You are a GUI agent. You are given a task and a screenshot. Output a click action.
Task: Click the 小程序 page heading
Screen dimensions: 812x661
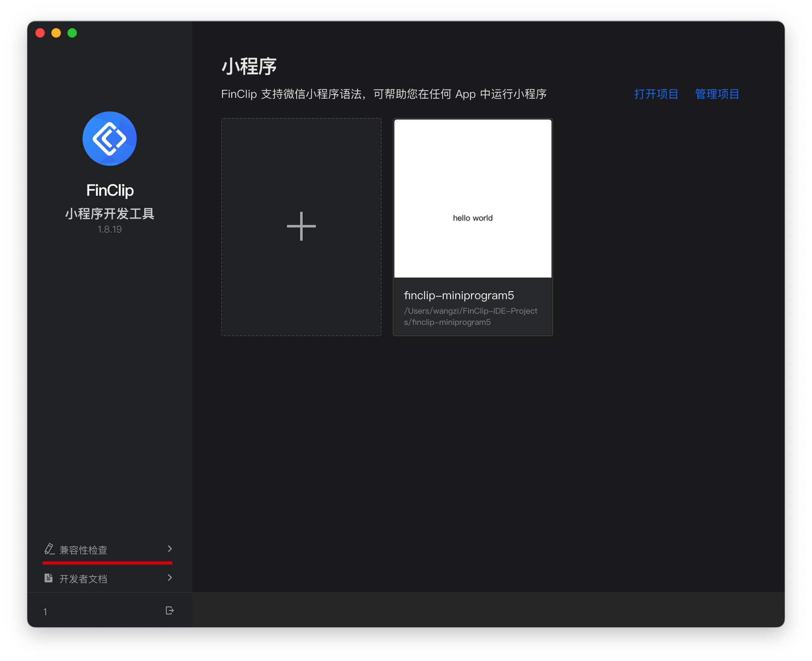tap(249, 67)
